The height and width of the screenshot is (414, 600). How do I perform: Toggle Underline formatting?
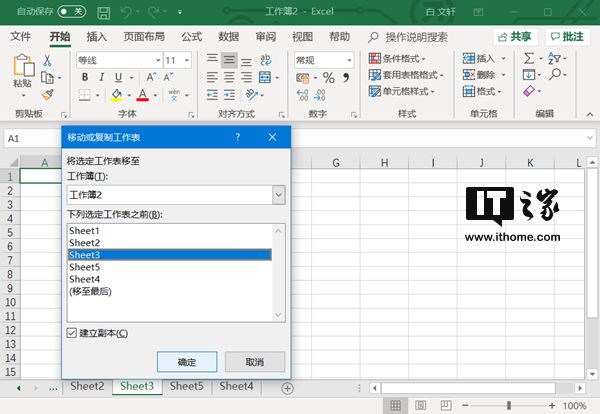tap(119, 77)
